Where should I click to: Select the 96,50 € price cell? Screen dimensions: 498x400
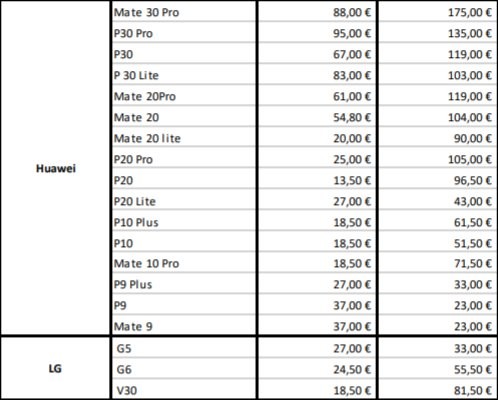(438, 180)
